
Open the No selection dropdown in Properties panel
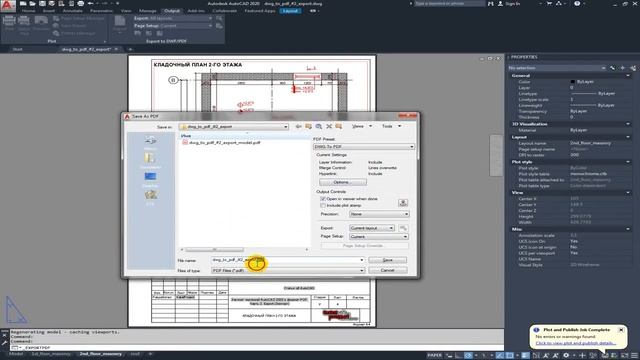pos(557,68)
